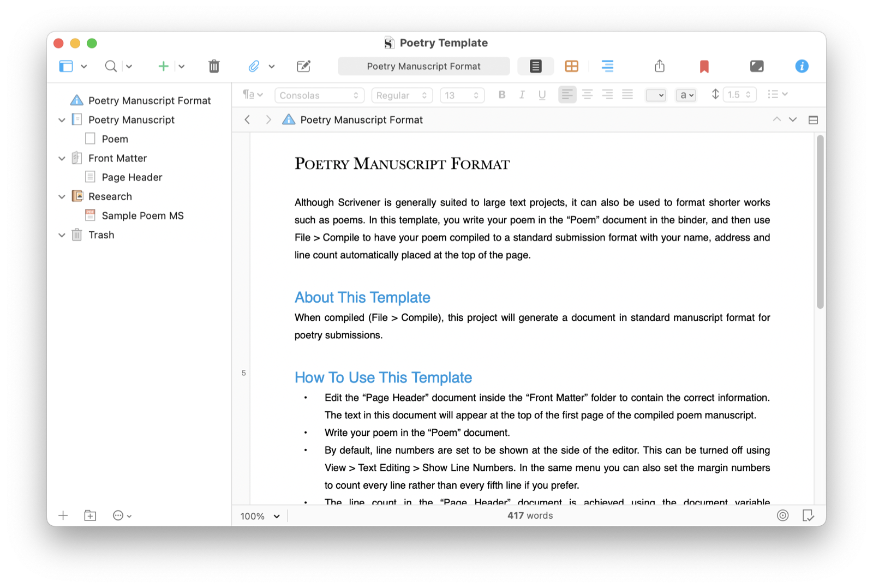Click the red bookmark icon
The height and width of the screenshot is (588, 873).
pos(704,67)
